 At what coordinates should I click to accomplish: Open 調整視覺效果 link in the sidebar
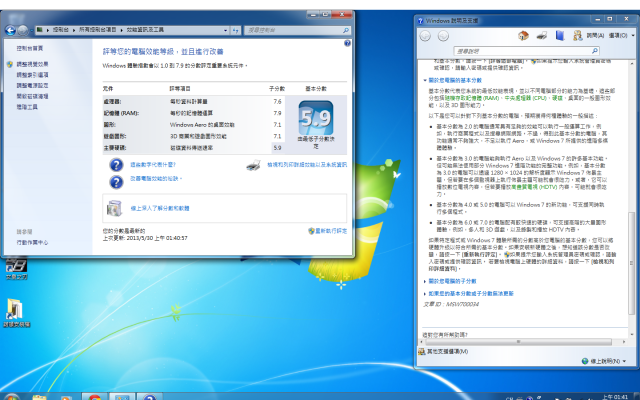coord(32,64)
